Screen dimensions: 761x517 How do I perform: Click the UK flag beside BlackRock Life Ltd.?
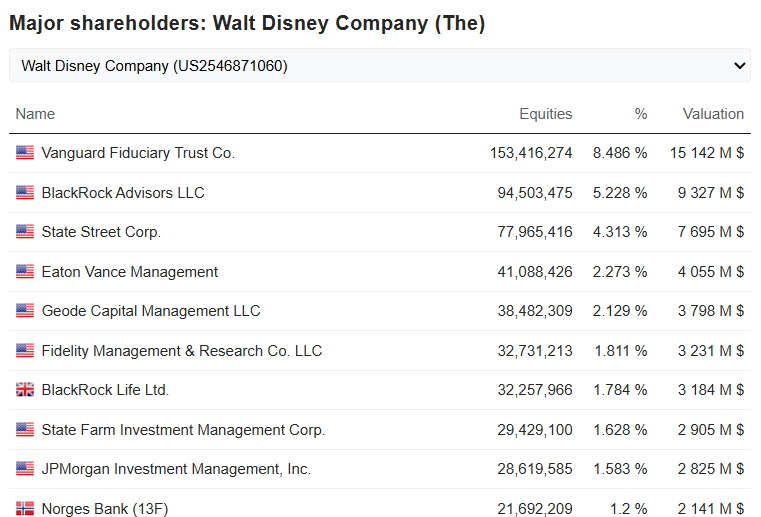pyautogui.click(x=25, y=390)
